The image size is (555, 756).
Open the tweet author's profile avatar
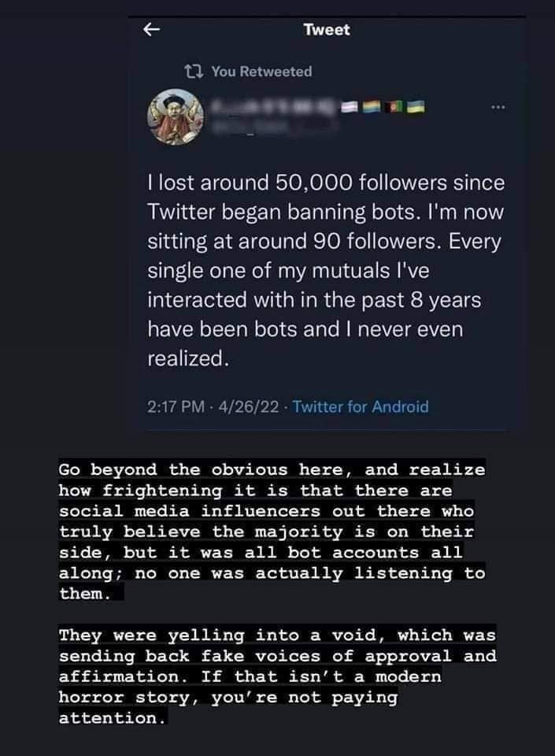[x=172, y=116]
